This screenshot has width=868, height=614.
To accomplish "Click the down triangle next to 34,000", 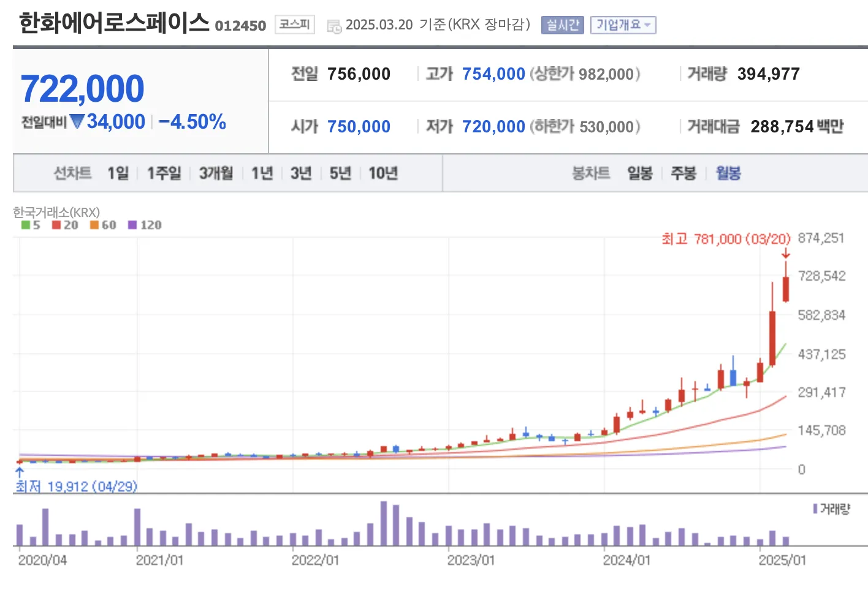I will [x=77, y=121].
